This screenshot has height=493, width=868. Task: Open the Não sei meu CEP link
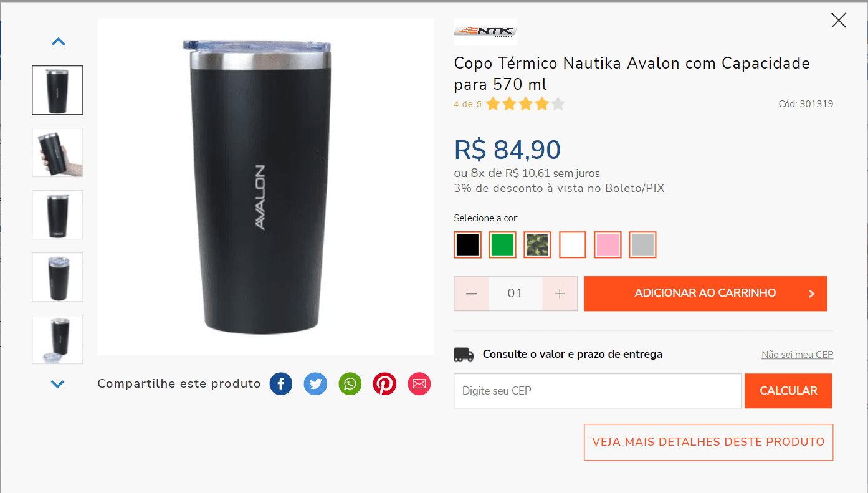[797, 355]
